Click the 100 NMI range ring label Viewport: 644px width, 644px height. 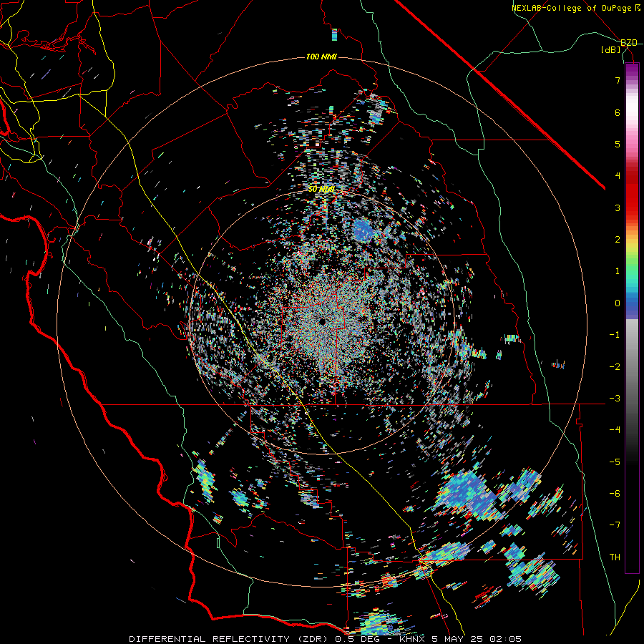pos(321,57)
